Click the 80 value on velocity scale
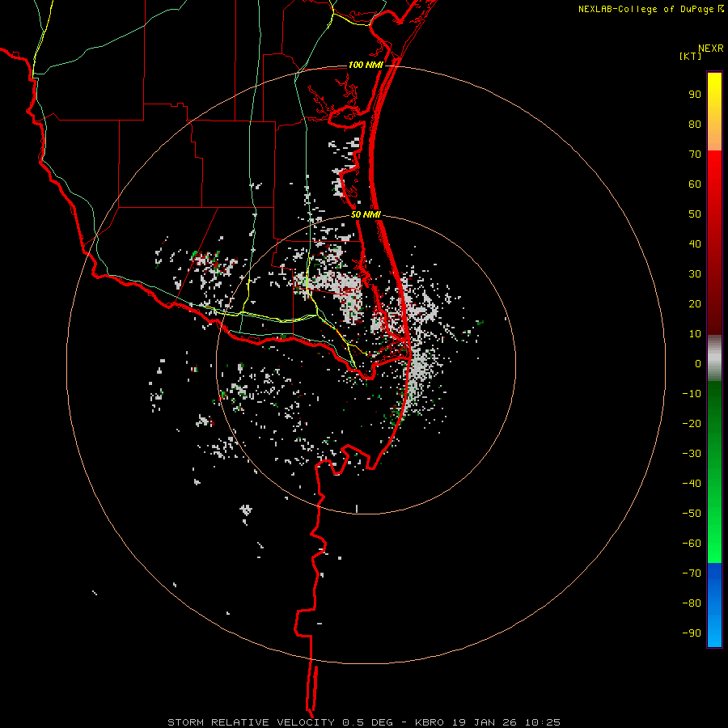728x728 pixels. (x=695, y=124)
